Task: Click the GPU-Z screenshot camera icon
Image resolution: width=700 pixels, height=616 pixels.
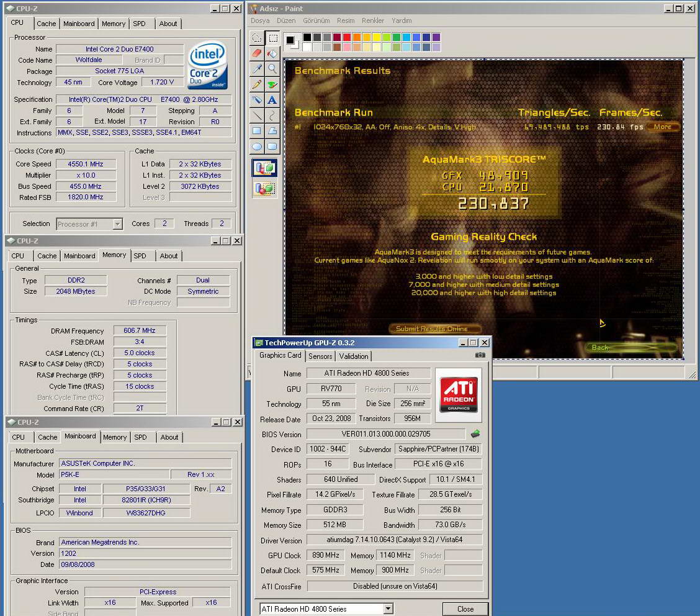Action: tap(480, 355)
